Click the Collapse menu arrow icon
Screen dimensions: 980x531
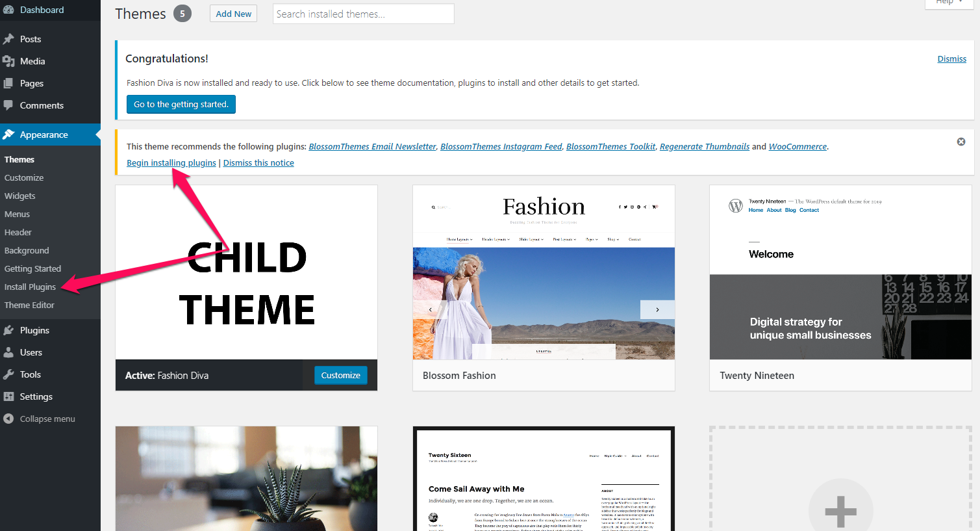(x=8, y=419)
